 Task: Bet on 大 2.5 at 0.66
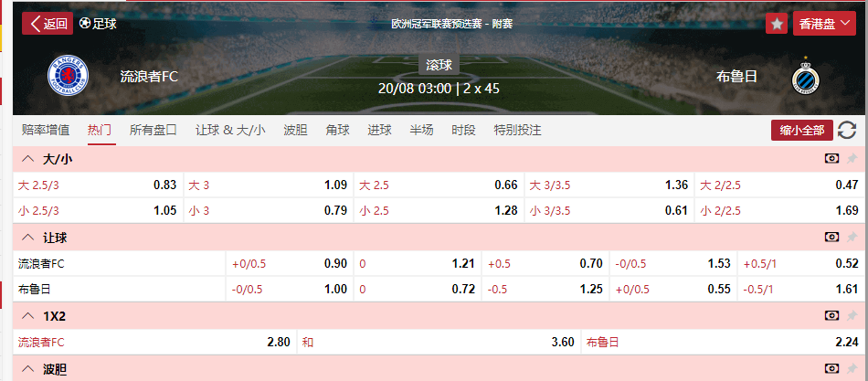pyautogui.click(x=439, y=185)
